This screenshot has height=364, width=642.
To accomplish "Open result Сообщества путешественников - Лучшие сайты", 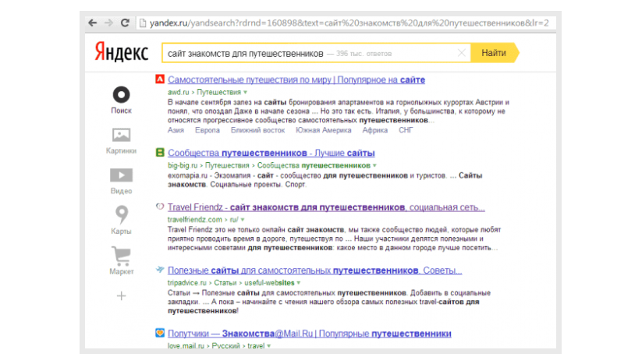I will point(271,153).
